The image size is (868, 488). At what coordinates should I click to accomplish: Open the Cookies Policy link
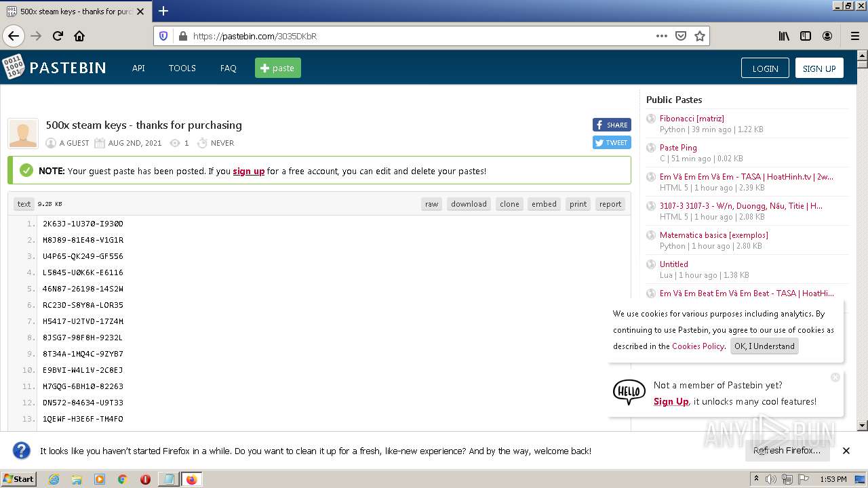coord(698,346)
